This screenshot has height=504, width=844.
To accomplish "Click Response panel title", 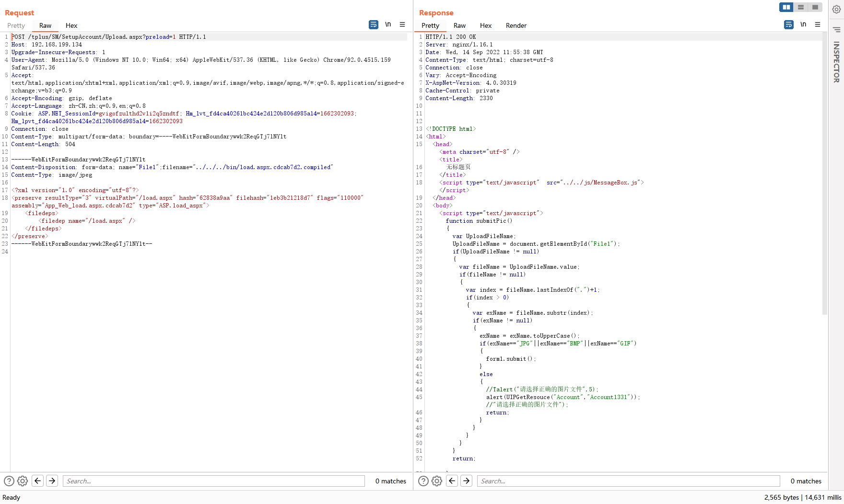I will tap(436, 13).
